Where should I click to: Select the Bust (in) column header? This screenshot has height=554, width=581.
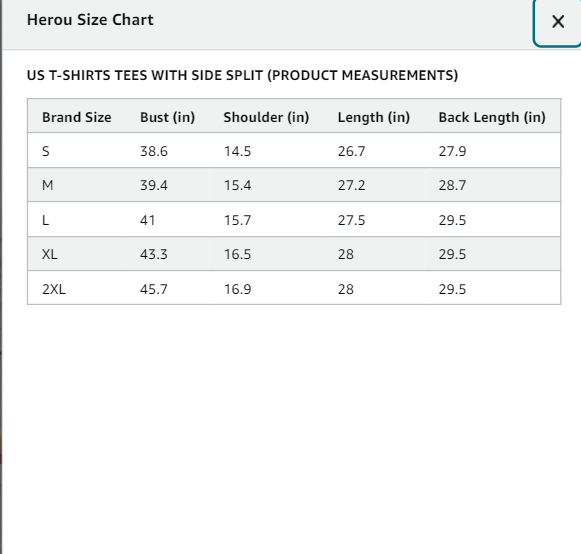(167, 117)
